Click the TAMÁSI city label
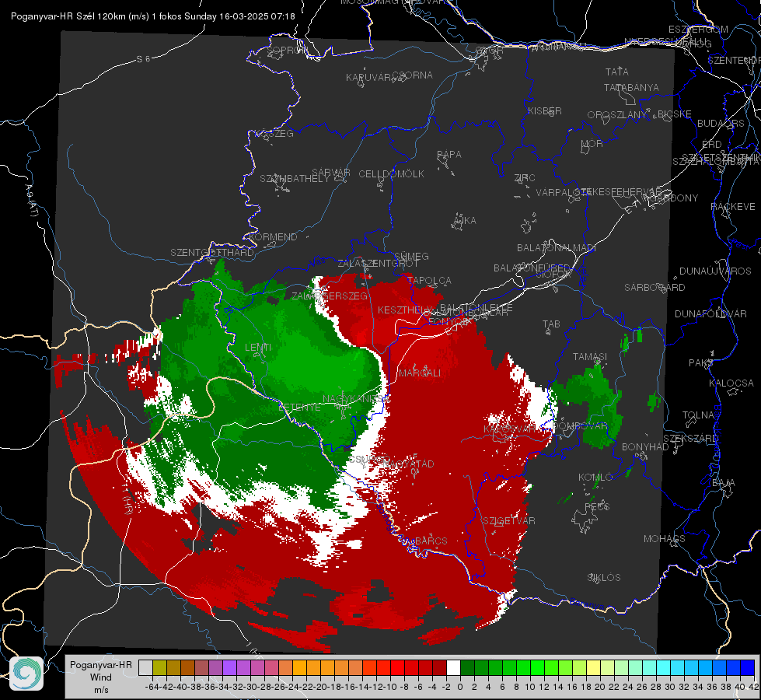This screenshot has height=700, width=761. tap(590, 356)
